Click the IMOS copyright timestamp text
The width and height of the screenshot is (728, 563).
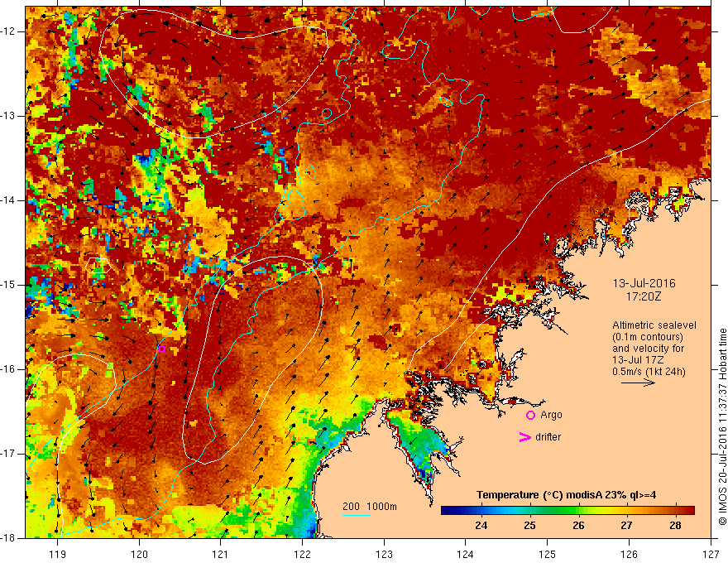(x=722, y=426)
